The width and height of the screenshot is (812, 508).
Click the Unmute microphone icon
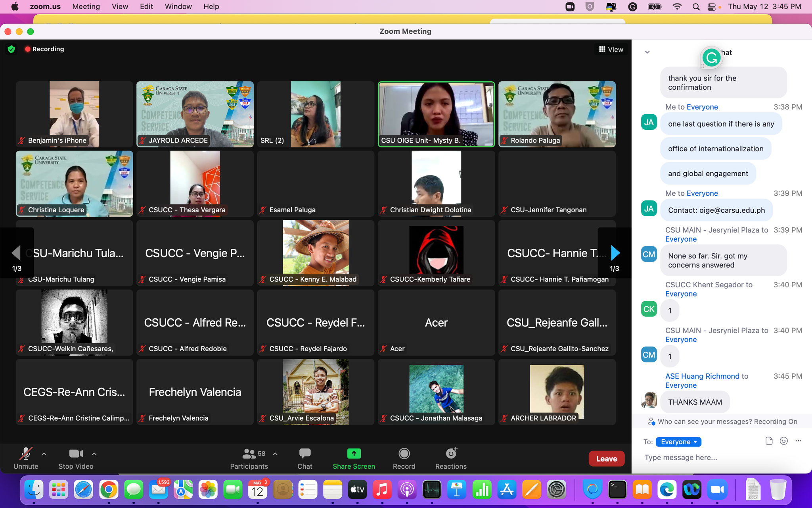tap(26, 454)
